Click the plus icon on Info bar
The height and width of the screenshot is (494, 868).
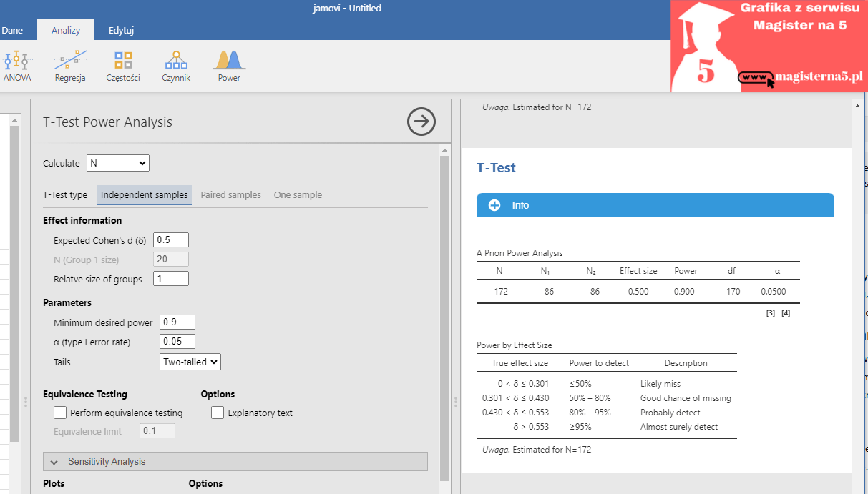pyautogui.click(x=494, y=205)
